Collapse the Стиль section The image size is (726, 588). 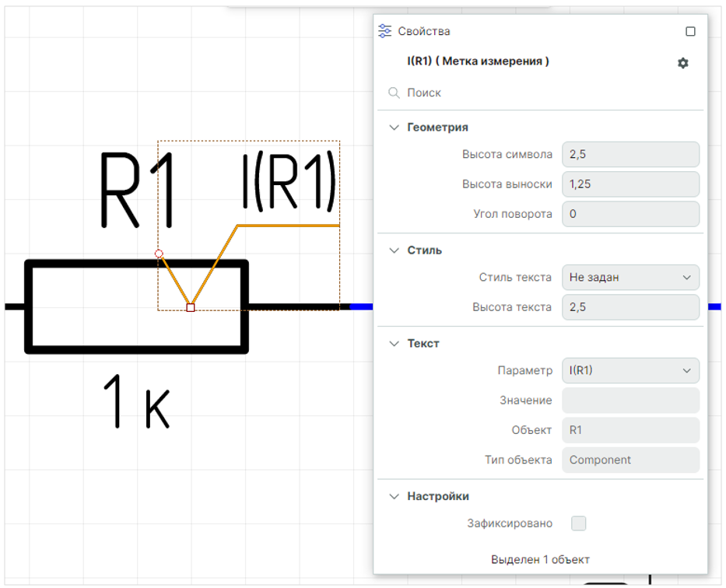click(391, 250)
